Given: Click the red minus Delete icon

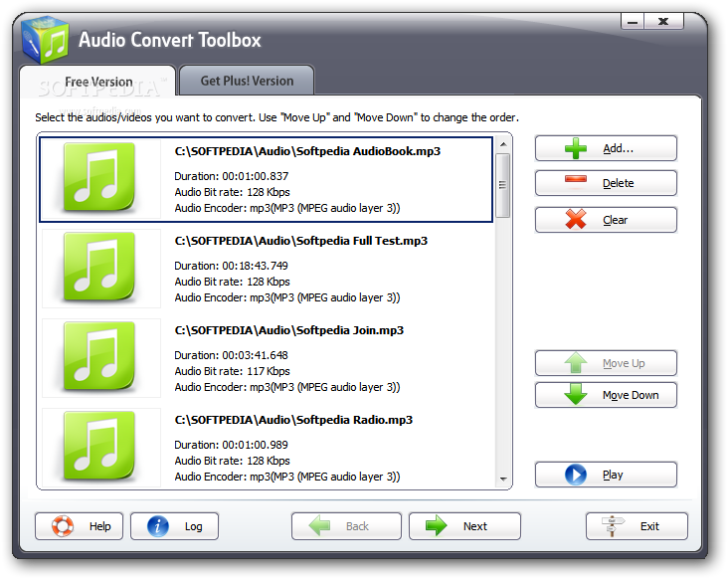Looking at the screenshot, I should (576, 179).
